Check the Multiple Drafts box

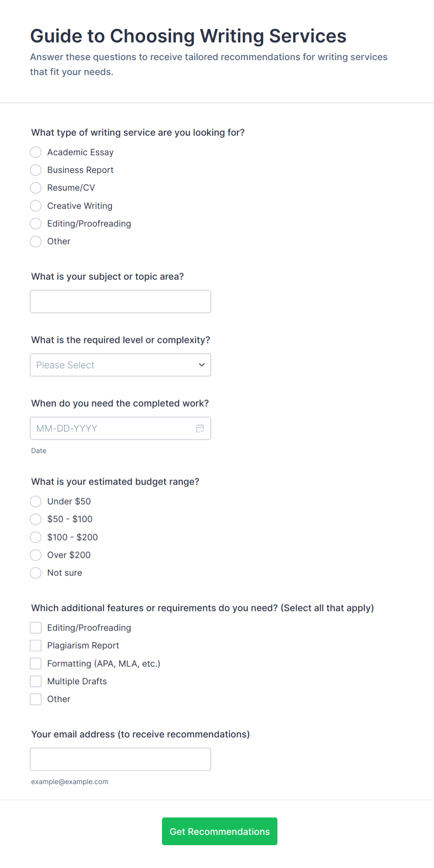35,681
